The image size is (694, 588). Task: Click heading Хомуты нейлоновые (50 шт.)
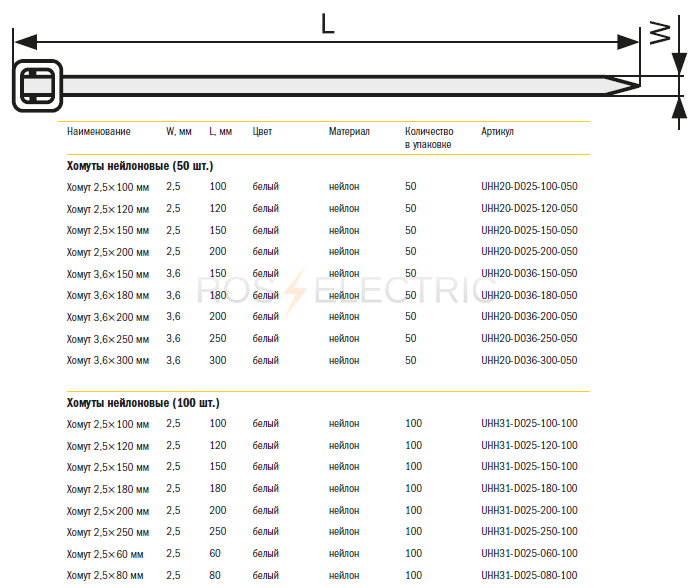tap(140, 166)
